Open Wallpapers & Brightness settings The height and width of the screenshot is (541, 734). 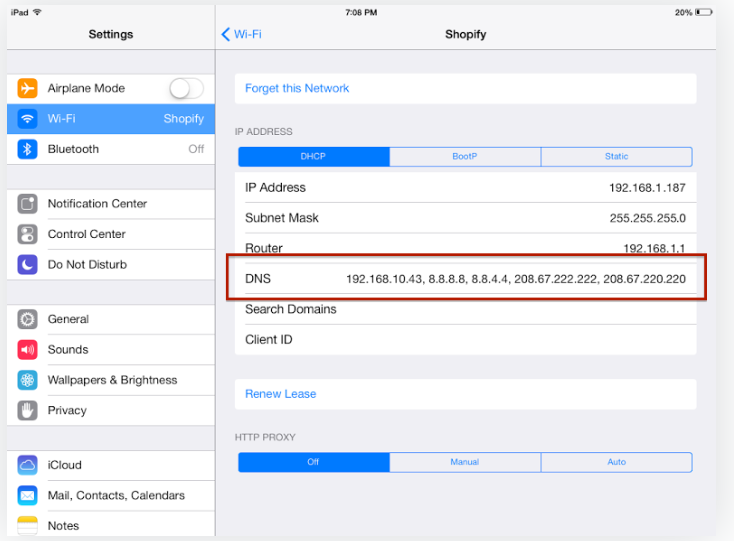click(111, 380)
